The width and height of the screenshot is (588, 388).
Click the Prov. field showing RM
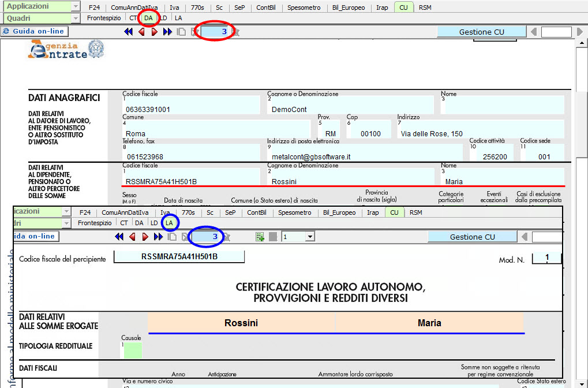point(329,129)
